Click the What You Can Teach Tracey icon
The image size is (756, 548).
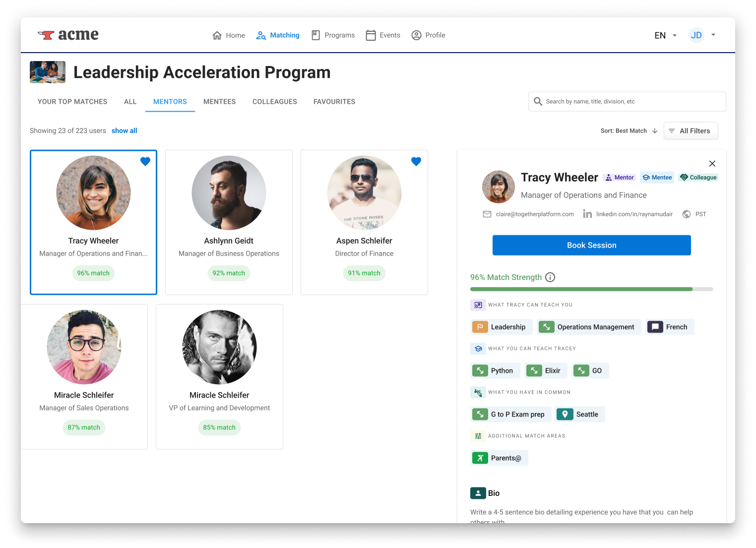[x=478, y=348]
